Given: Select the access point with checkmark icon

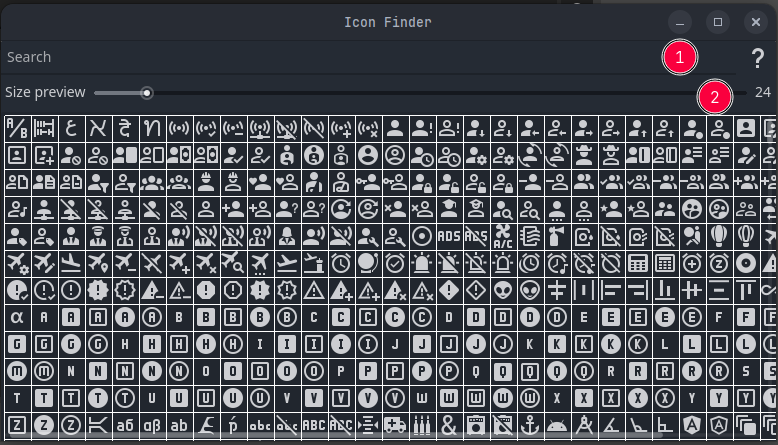Looking at the screenshot, I should (206, 128).
